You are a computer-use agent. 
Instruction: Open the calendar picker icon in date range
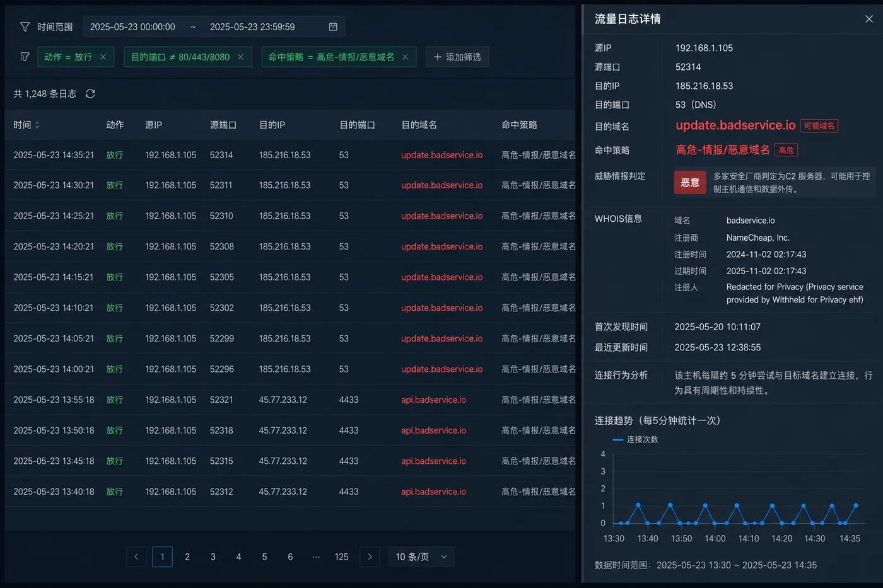pos(333,26)
